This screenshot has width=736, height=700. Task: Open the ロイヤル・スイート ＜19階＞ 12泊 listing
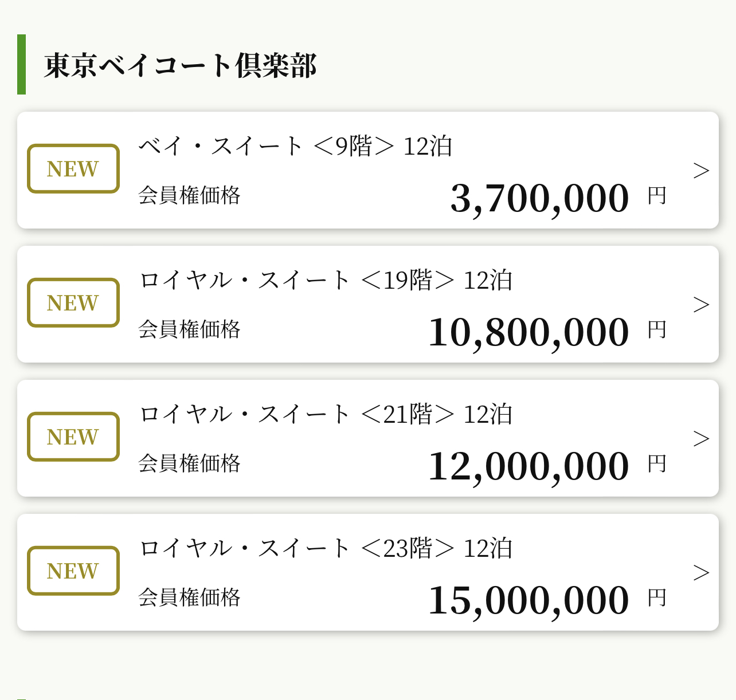[324, 280]
